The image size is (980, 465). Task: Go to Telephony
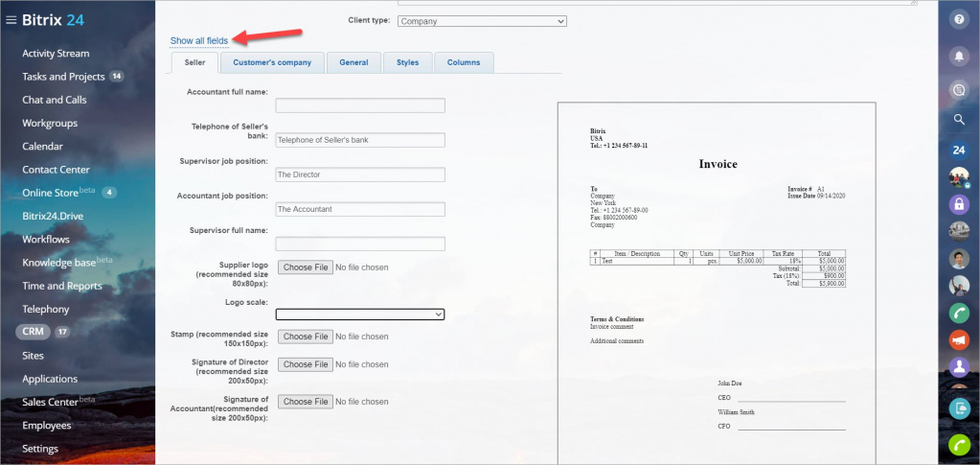point(45,309)
